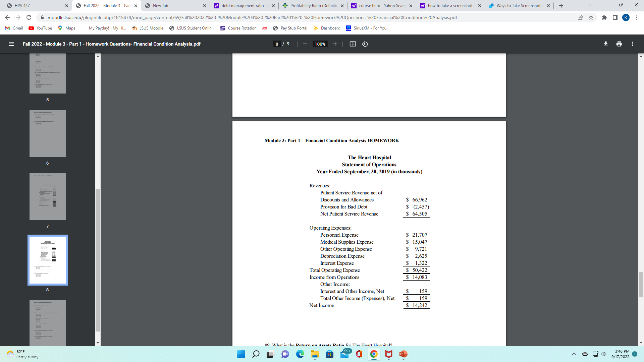This screenshot has height=362, width=644.
Task: Zoom in on the PDF
Action: coord(334,44)
